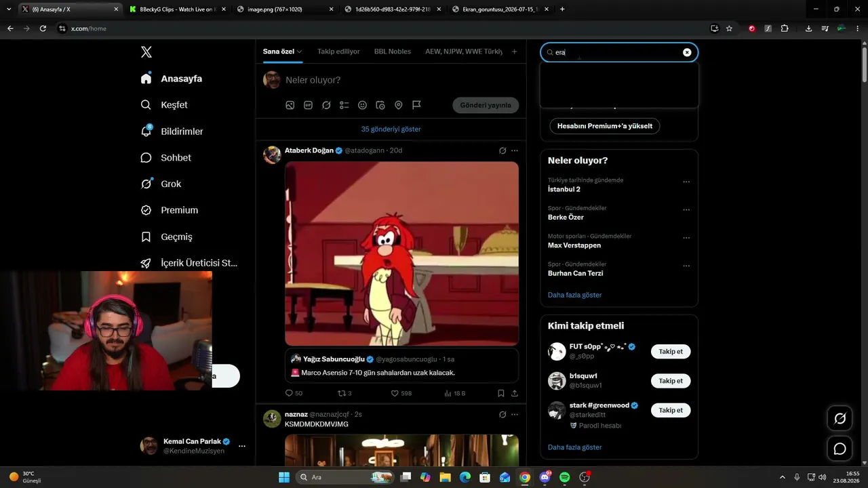Open Ataberk Doğan's cartoon video thumbnail
Image resolution: width=868 pixels, height=488 pixels.
click(401, 253)
